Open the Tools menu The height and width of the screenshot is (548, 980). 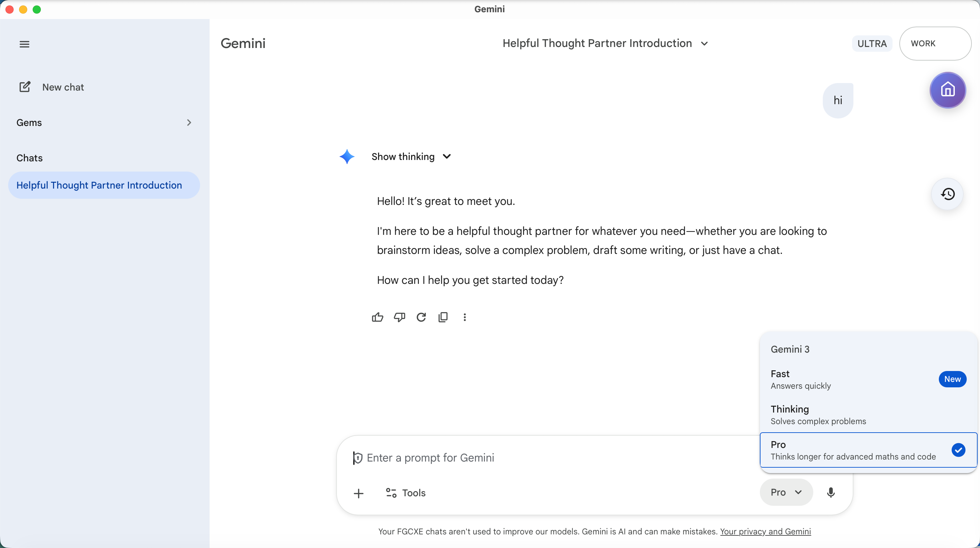point(406,493)
